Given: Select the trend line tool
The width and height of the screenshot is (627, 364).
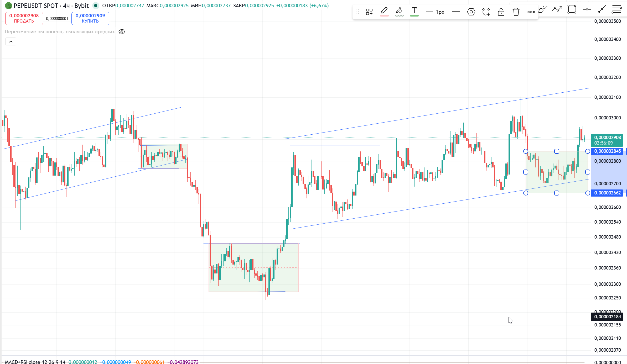Looking at the screenshot, I should tap(602, 9).
